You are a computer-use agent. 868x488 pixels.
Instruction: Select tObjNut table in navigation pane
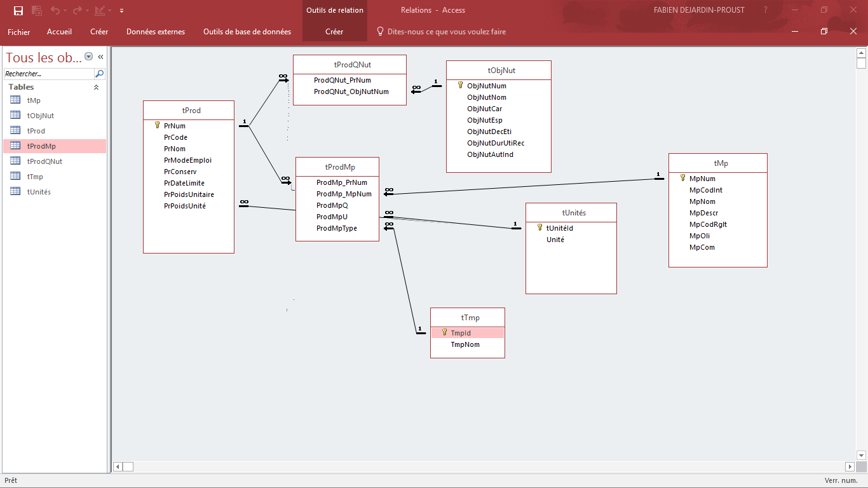tap(54, 116)
